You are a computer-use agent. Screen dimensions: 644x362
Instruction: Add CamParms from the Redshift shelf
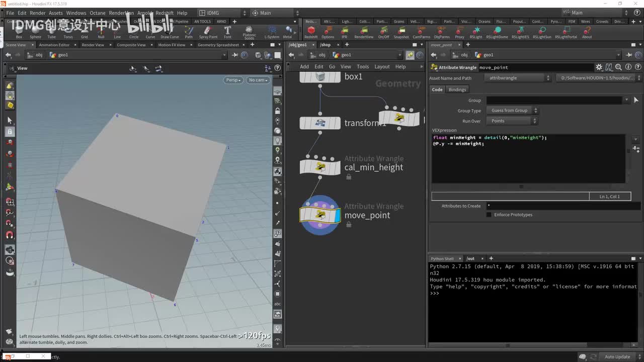pyautogui.click(x=422, y=33)
